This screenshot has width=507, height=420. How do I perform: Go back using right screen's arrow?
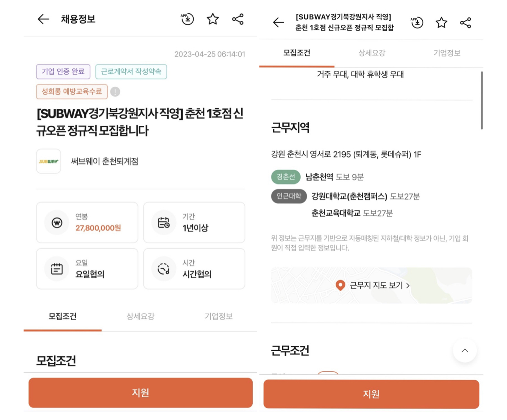(x=278, y=22)
